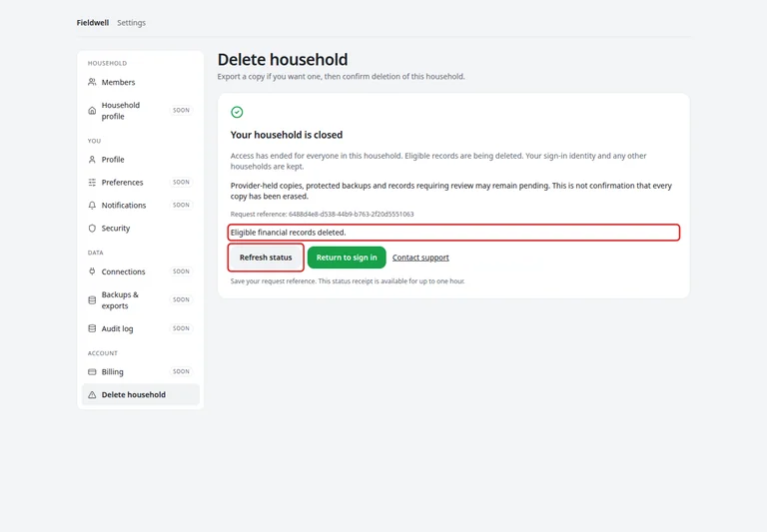Image resolution: width=767 pixels, height=532 pixels.
Task: Click SOON badge beside Notifications
Action: click(181, 205)
